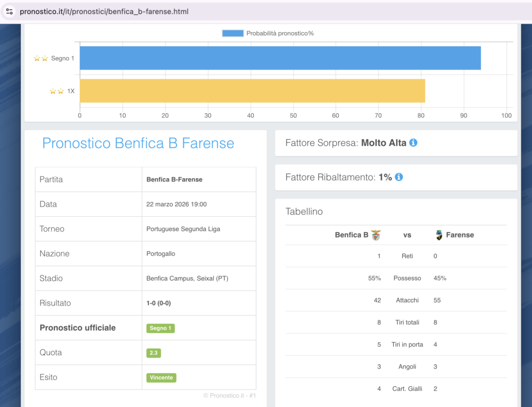The height and width of the screenshot is (407, 532).
Task: Click the green 2.3 quota badge
Action: (x=153, y=353)
